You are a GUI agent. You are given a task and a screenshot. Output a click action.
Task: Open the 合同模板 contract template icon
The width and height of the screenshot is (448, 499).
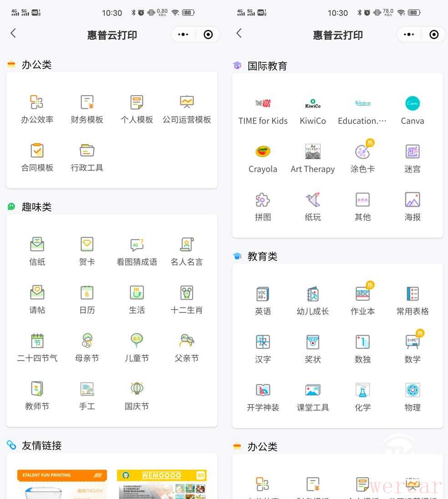click(x=37, y=151)
